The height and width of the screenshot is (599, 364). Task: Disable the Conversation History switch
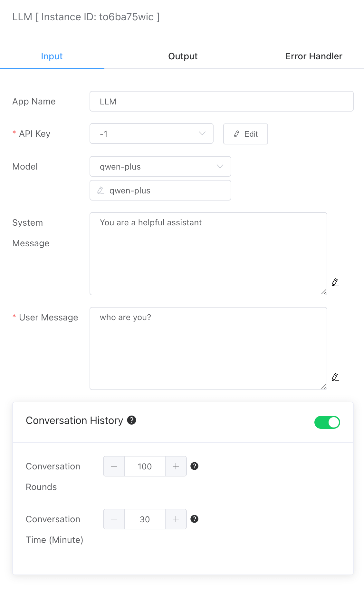[x=327, y=422]
